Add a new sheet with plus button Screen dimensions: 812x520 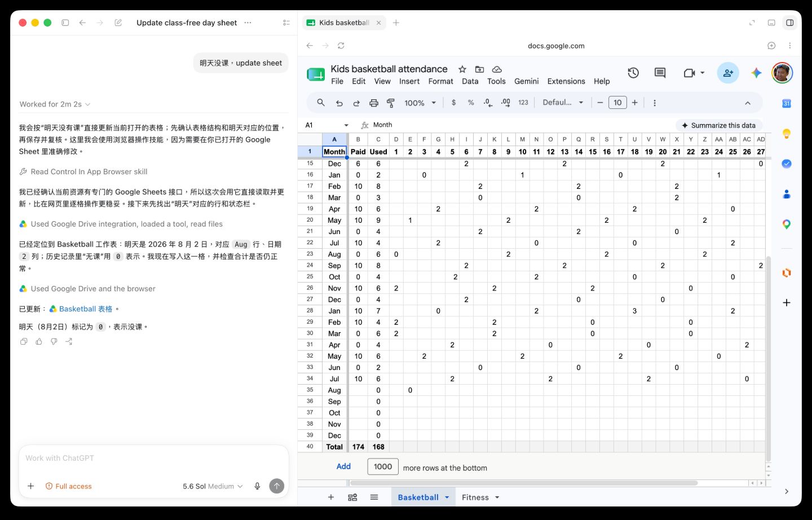331,497
